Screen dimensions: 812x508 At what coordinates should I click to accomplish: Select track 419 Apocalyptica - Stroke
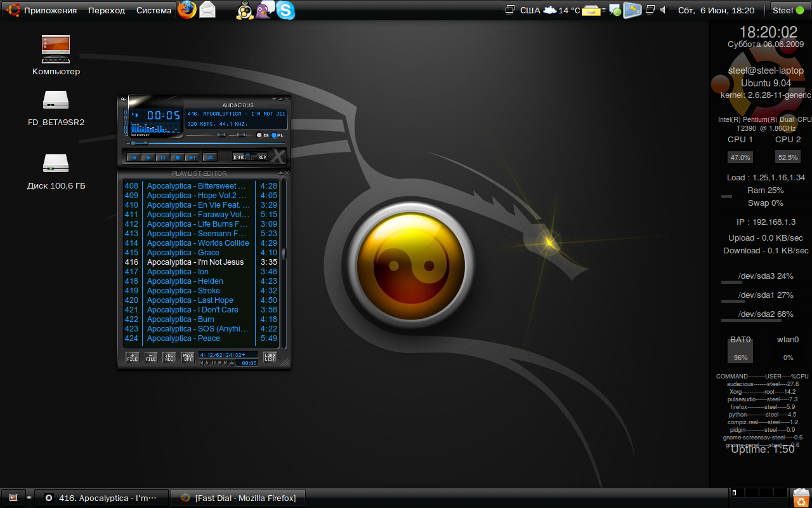point(183,291)
